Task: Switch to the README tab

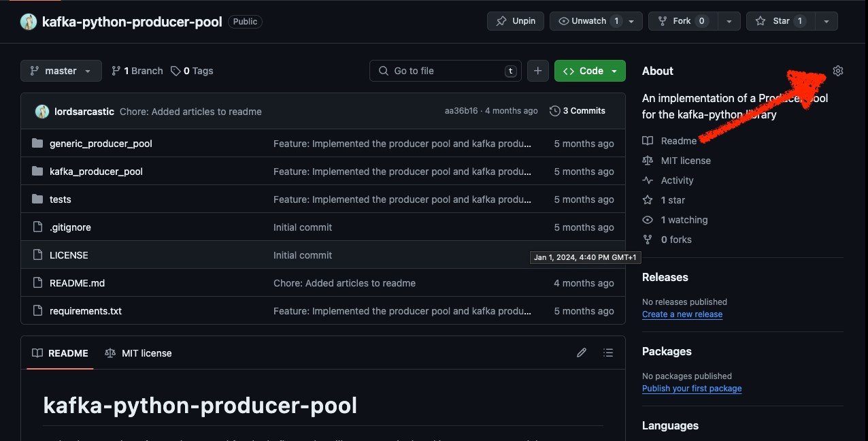Action: point(60,353)
